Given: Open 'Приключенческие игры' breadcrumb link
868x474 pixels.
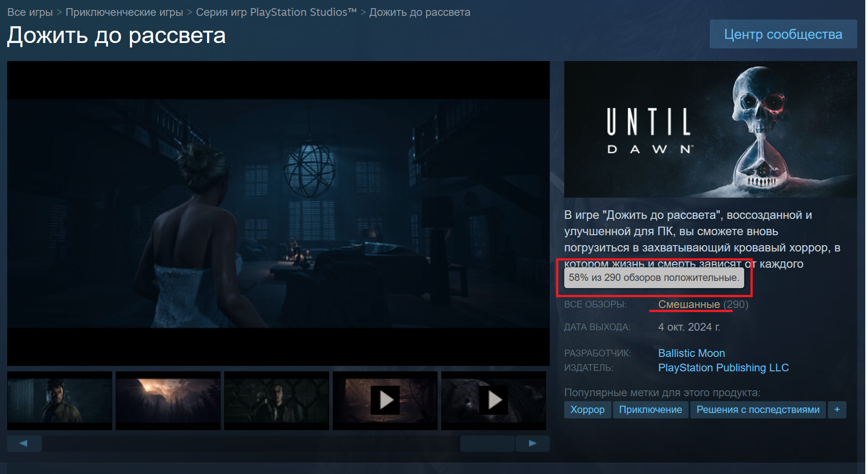Looking at the screenshot, I should [124, 12].
